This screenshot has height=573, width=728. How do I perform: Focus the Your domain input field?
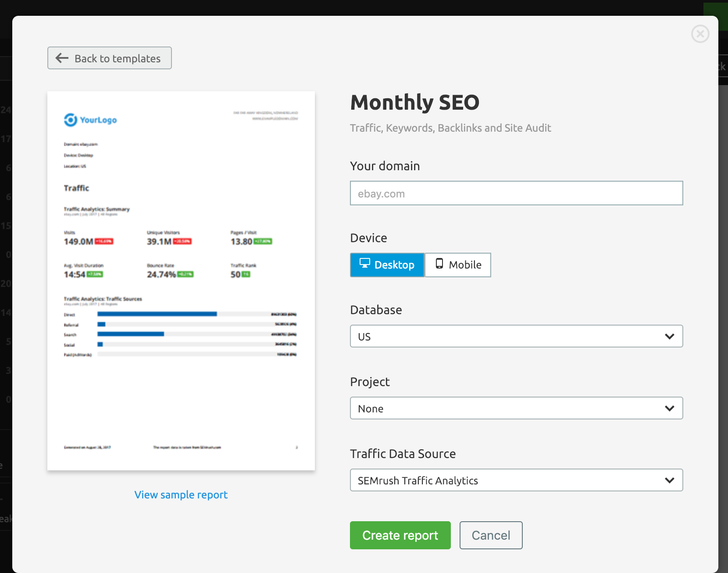pyautogui.click(x=516, y=193)
